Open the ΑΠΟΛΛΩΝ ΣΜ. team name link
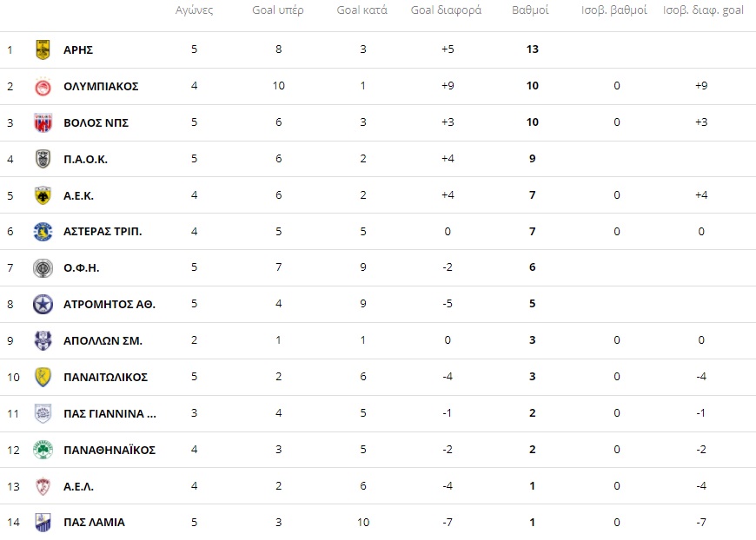 [x=103, y=341]
